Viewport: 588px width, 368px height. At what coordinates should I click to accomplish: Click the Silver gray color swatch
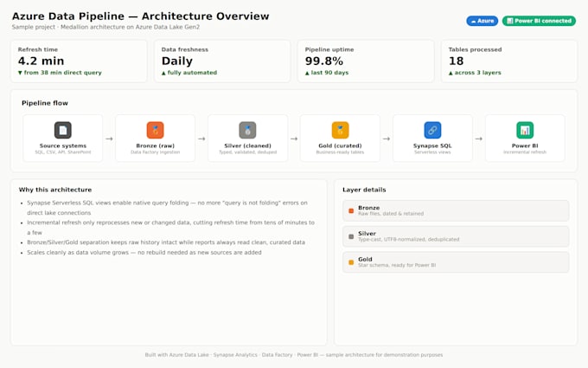351,236
